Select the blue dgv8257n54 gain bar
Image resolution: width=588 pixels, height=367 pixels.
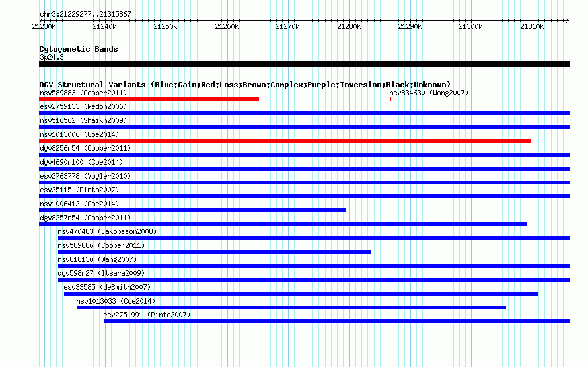click(283, 224)
